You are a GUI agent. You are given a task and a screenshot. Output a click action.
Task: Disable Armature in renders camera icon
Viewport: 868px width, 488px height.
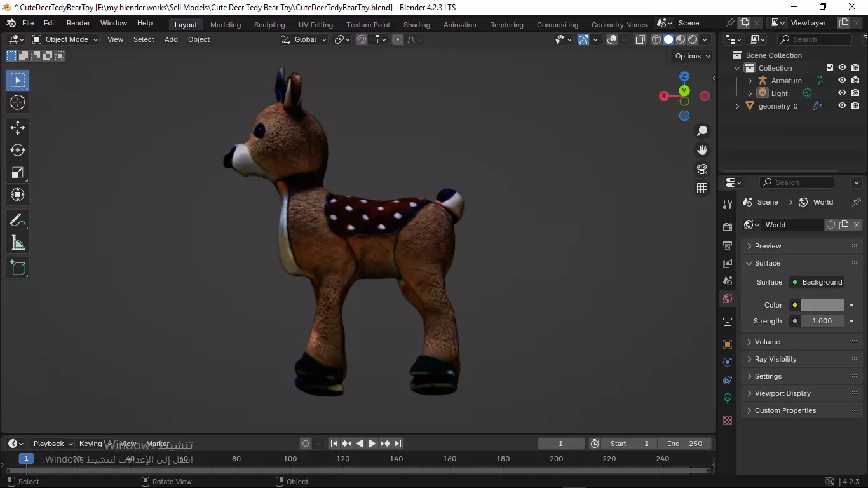855,81
